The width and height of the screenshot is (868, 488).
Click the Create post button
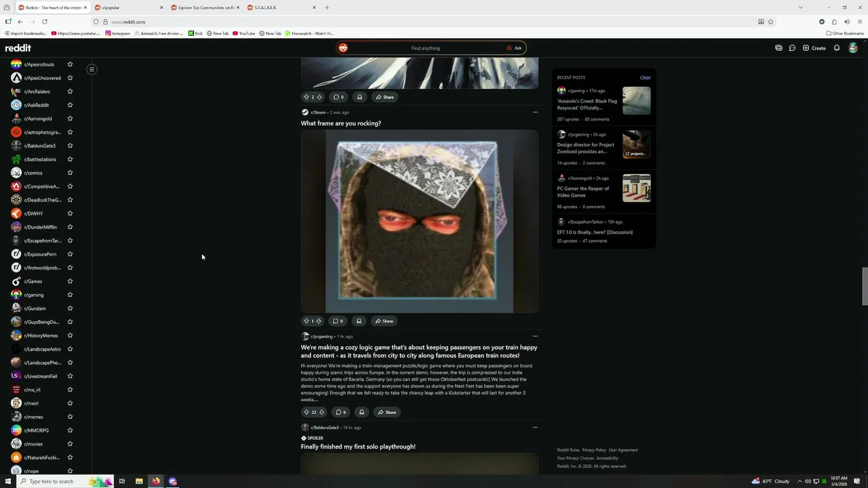pos(814,48)
